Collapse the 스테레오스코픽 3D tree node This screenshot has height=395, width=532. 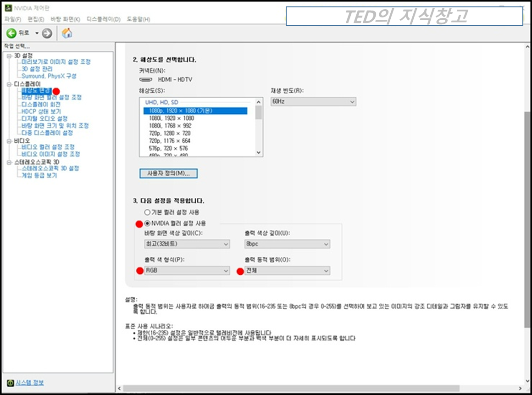click(9, 162)
